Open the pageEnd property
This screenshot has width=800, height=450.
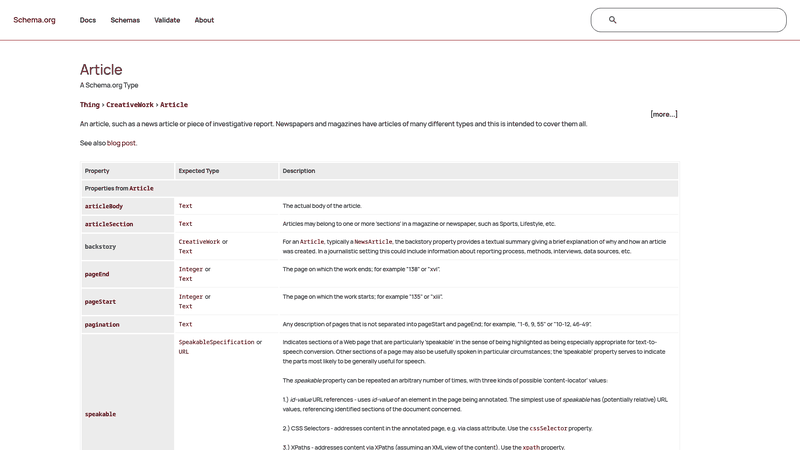(x=97, y=274)
